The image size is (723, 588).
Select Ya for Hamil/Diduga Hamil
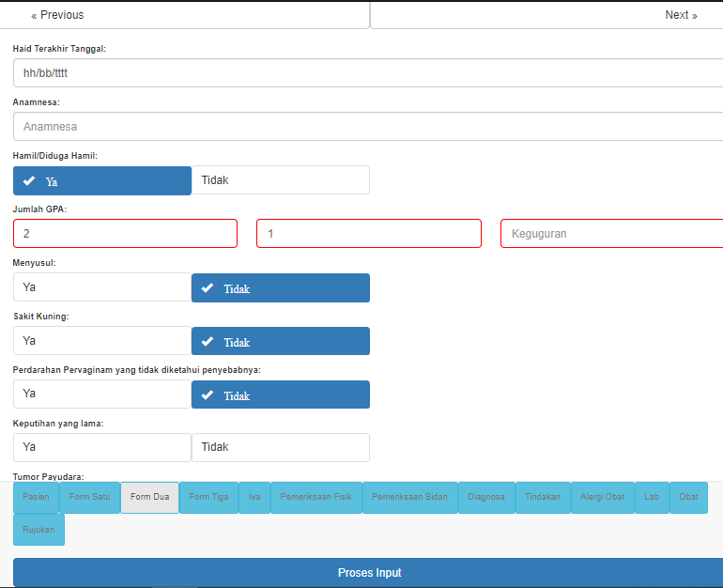(102, 180)
